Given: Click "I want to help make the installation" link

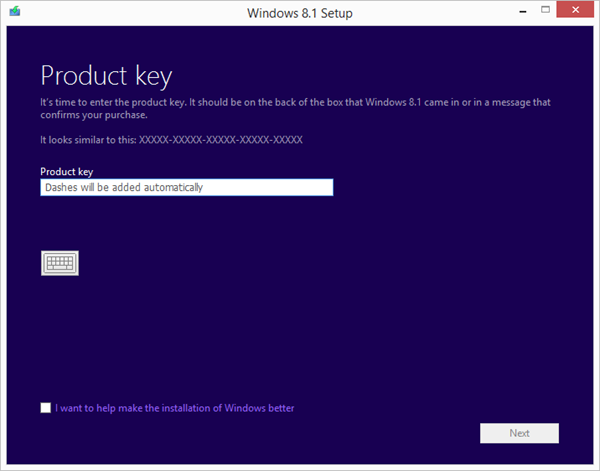Looking at the screenshot, I should [175, 408].
